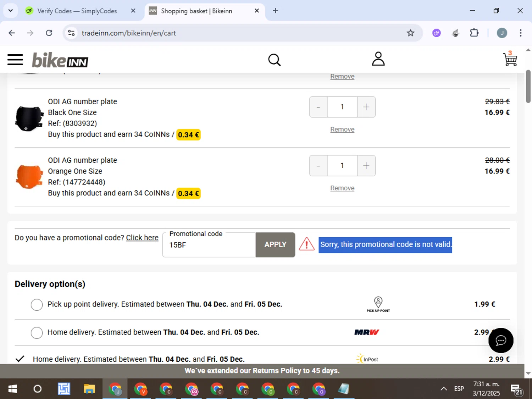Reload the Bikeinn cart page
Viewport: 532px width, 399px height.
[49, 33]
